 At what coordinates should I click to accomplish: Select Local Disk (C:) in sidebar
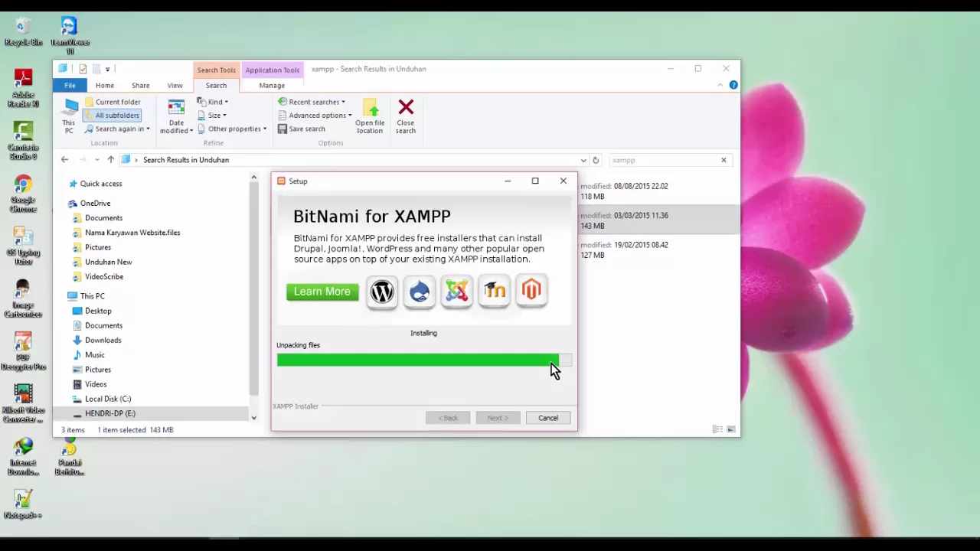[x=101, y=399]
